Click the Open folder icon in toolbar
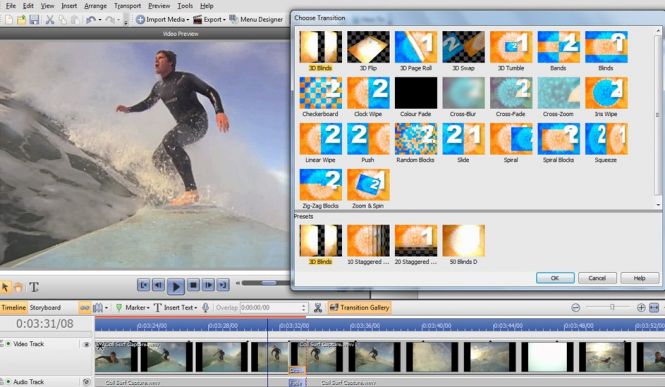Screen dimensions: 665x387 [x=21, y=19]
